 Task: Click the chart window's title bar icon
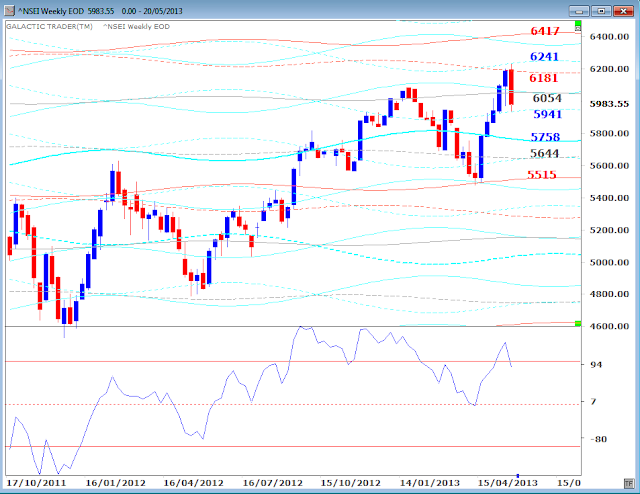click(10, 11)
